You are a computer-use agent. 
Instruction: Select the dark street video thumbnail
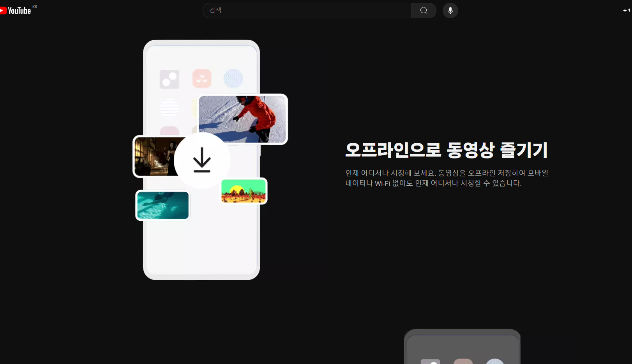156,157
